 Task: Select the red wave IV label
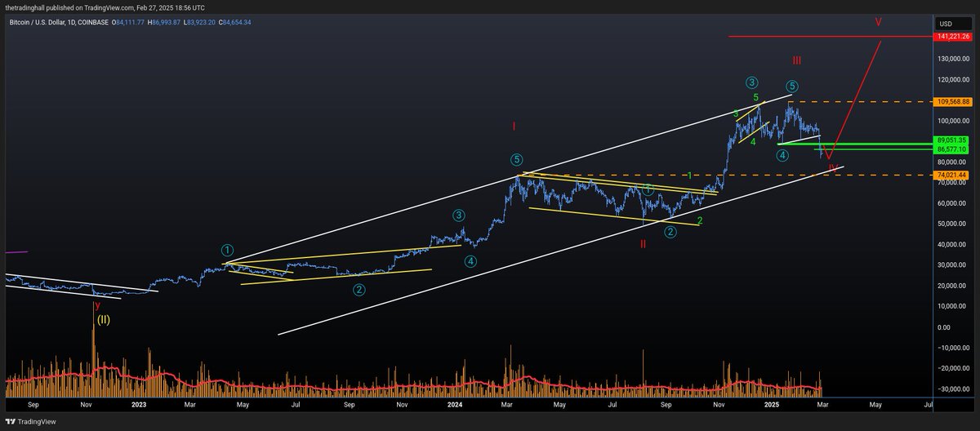(x=832, y=168)
